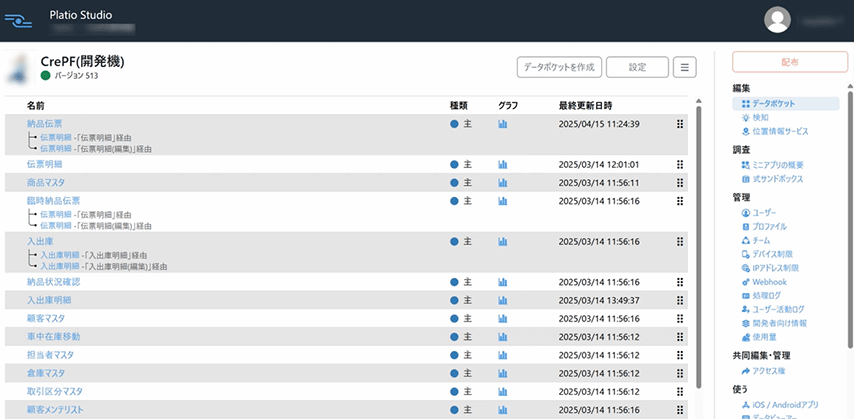Click the data pocket list vertical scrollbar

point(699,250)
